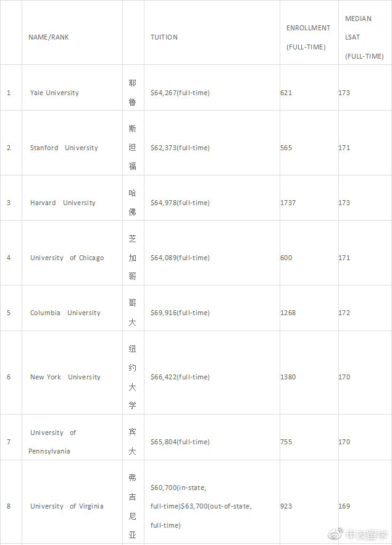
Task: Select Chinese name cell for Stanford
Action: [133, 143]
